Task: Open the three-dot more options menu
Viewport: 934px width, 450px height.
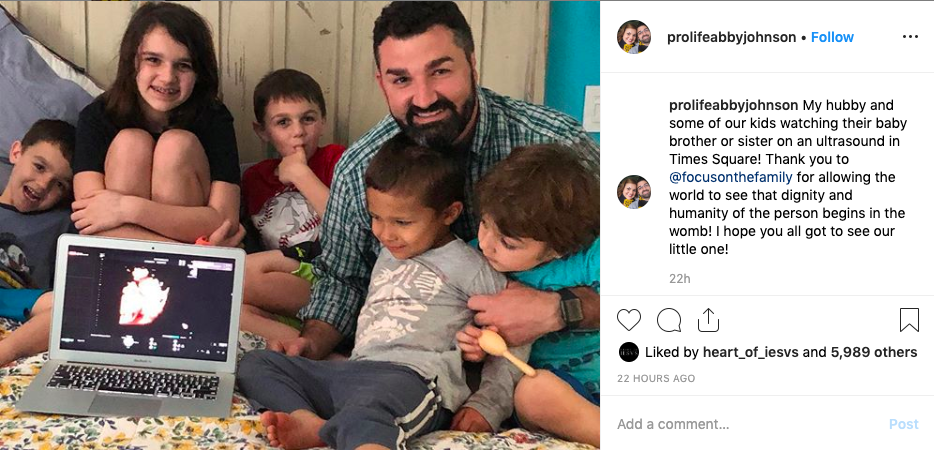Action: 910,37
